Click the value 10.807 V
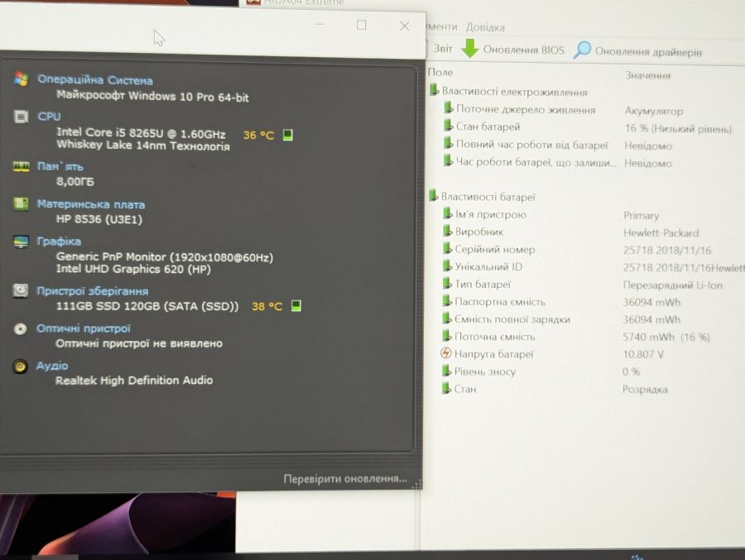745x560 pixels. [643, 354]
